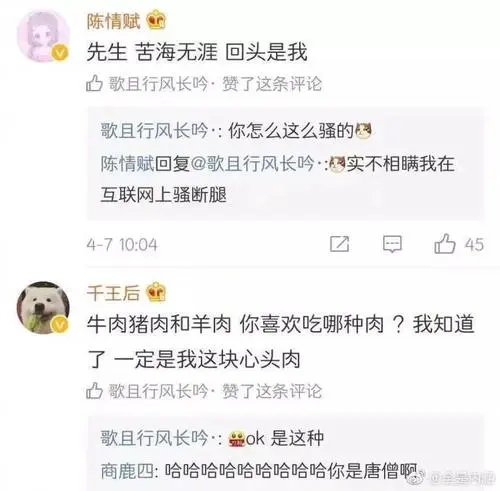Click the thumbs-up icon beside first 赞了这条评论

pyautogui.click(x=94, y=83)
